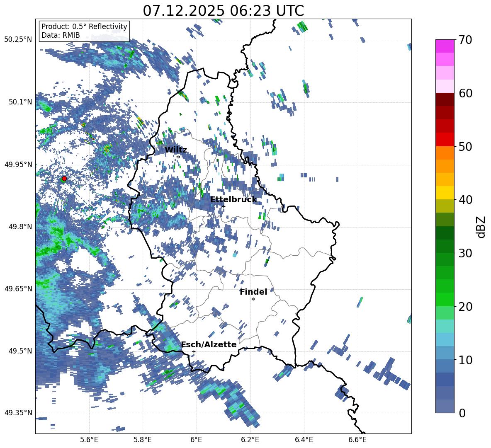Click the 49.35°N latitude label
Image resolution: width=491 pixels, height=448 pixels.
click(x=18, y=413)
